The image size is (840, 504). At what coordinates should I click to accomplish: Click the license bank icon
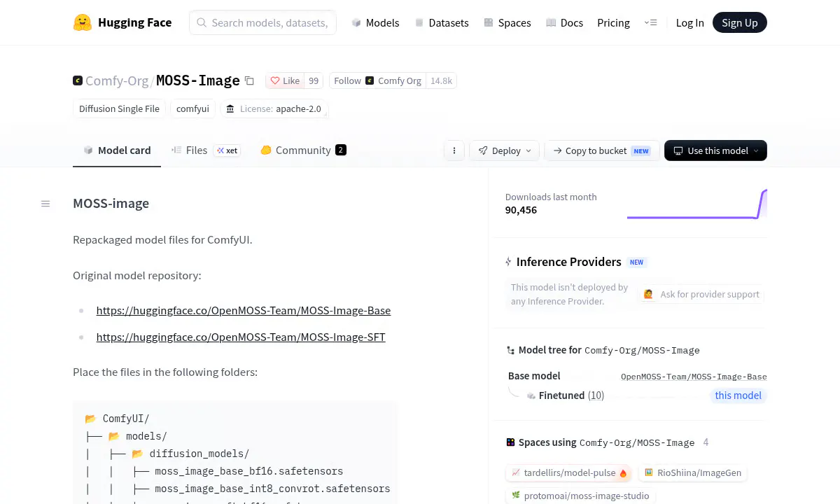tap(230, 108)
